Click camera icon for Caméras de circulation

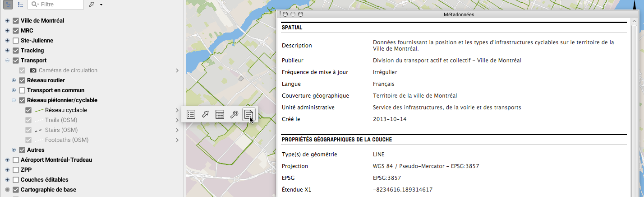coord(33,70)
